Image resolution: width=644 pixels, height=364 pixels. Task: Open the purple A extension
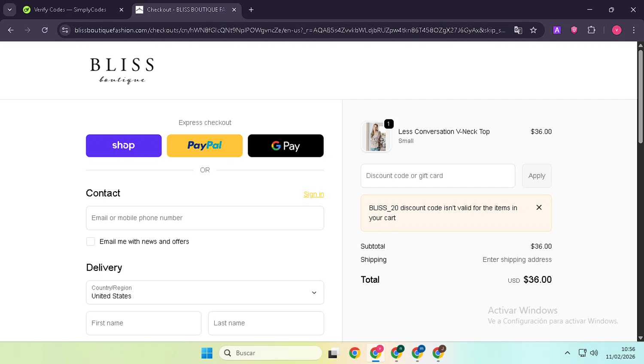click(557, 30)
